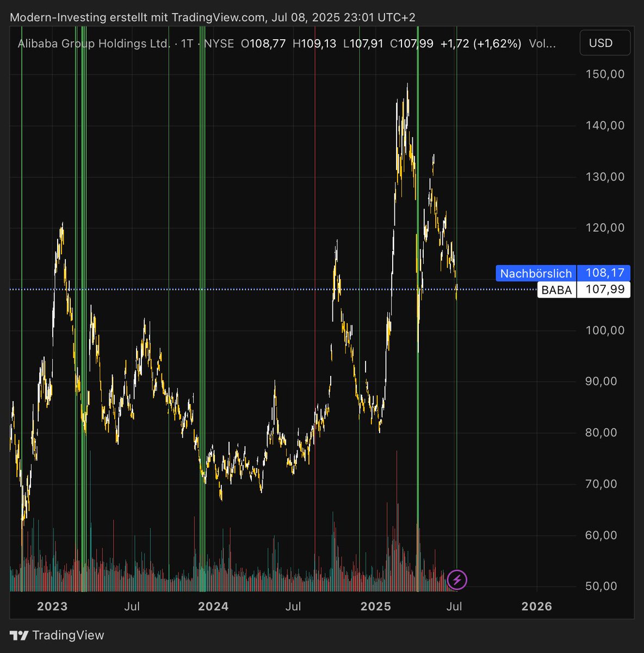Click the 1T interval label

pyautogui.click(x=187, y=44)
